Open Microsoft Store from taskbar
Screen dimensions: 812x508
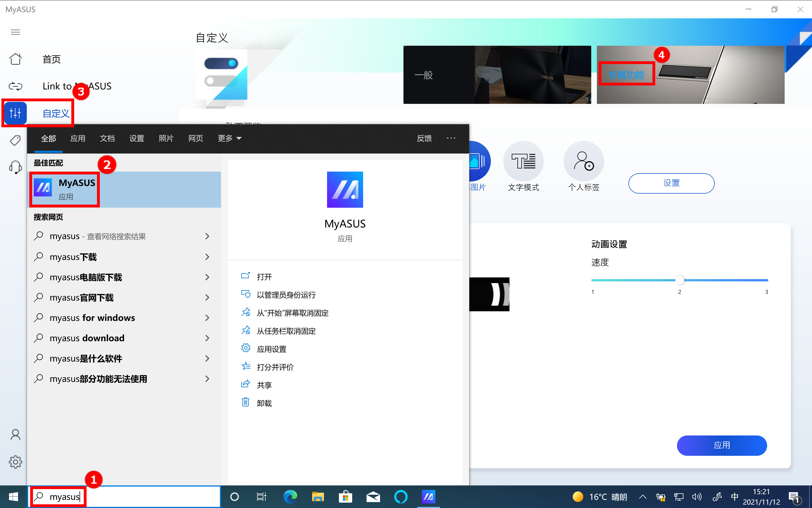click(x=345, y=497)
